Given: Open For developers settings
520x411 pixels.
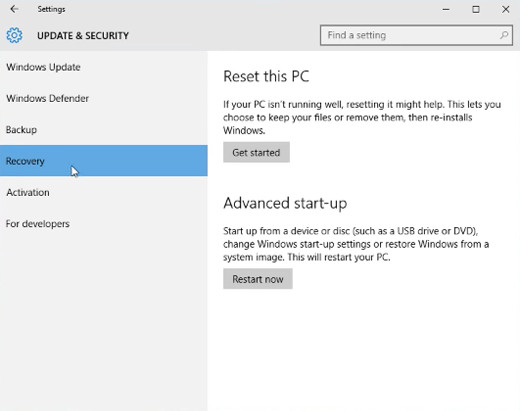Looking at the screenshot, I should 104,224.
